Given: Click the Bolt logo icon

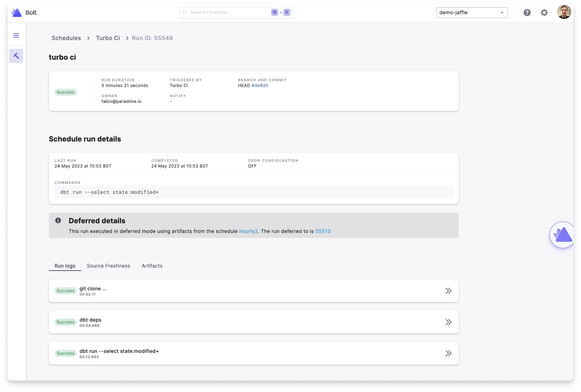Looking at the screenshot, I should click(x=17, y=13).
